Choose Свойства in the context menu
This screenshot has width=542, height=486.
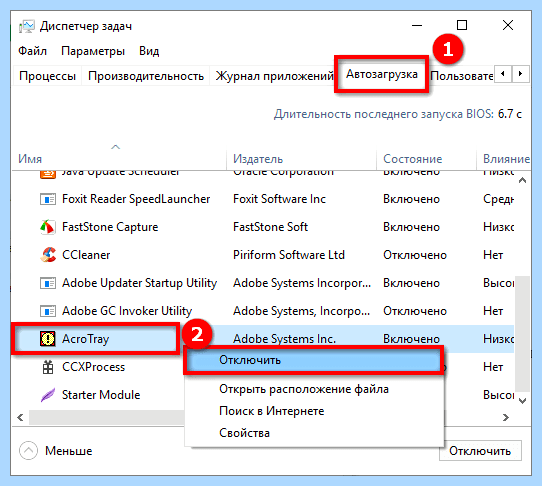[244, 433]
